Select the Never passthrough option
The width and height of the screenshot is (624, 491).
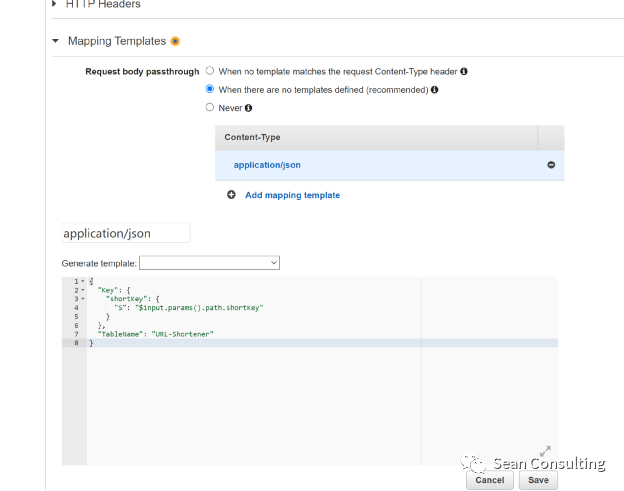pos(210,107)
